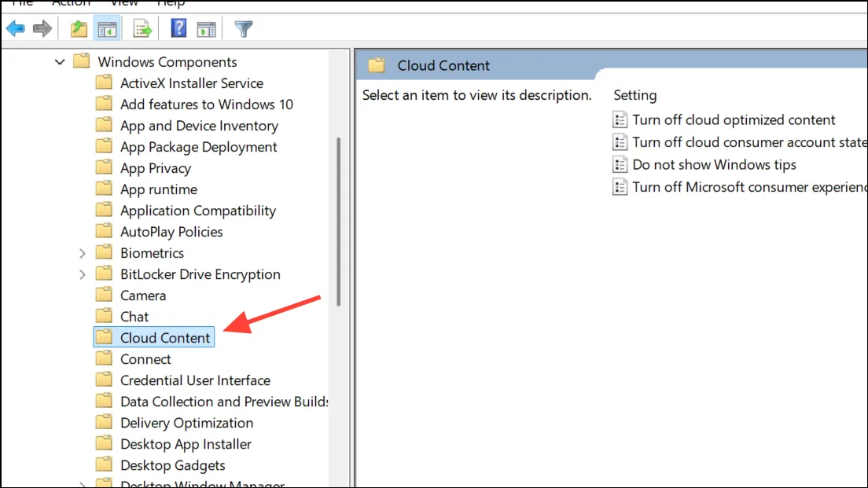Screen dimensions: 868x488
Task: Select the Camera folder
Action: coord(143,295)
